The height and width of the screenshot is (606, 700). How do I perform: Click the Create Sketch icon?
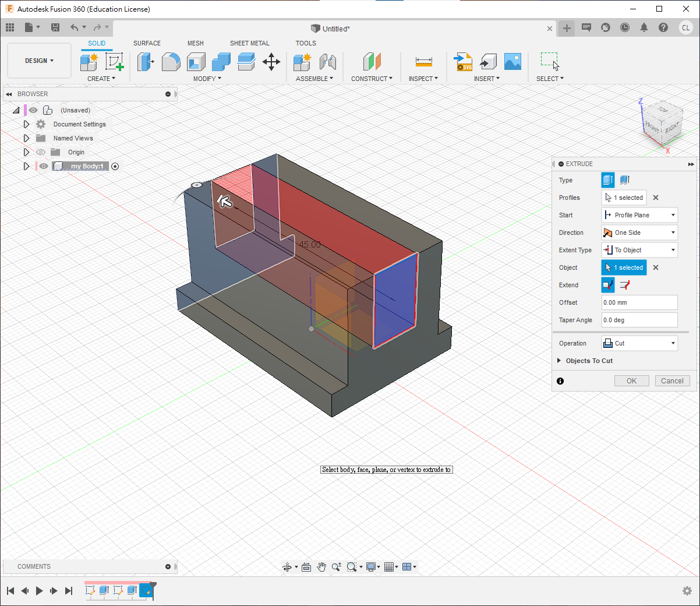114,62
